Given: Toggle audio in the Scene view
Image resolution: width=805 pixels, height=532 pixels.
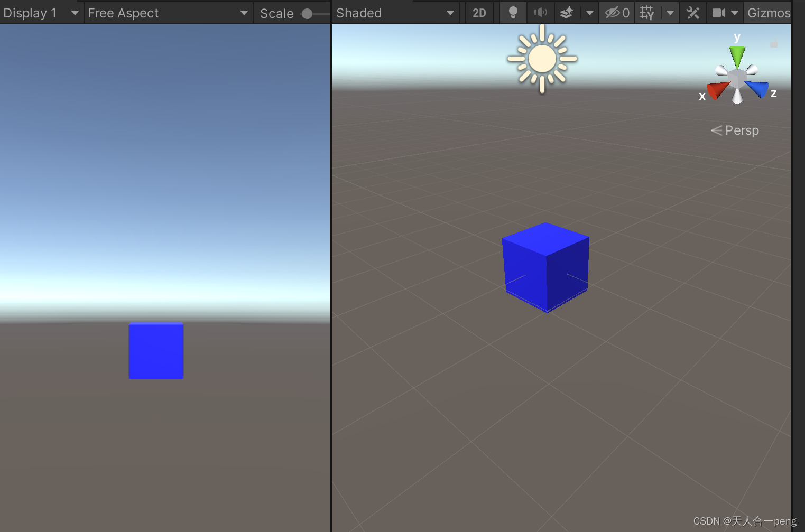Looking at the screenshot, I should tap(540, 13).
